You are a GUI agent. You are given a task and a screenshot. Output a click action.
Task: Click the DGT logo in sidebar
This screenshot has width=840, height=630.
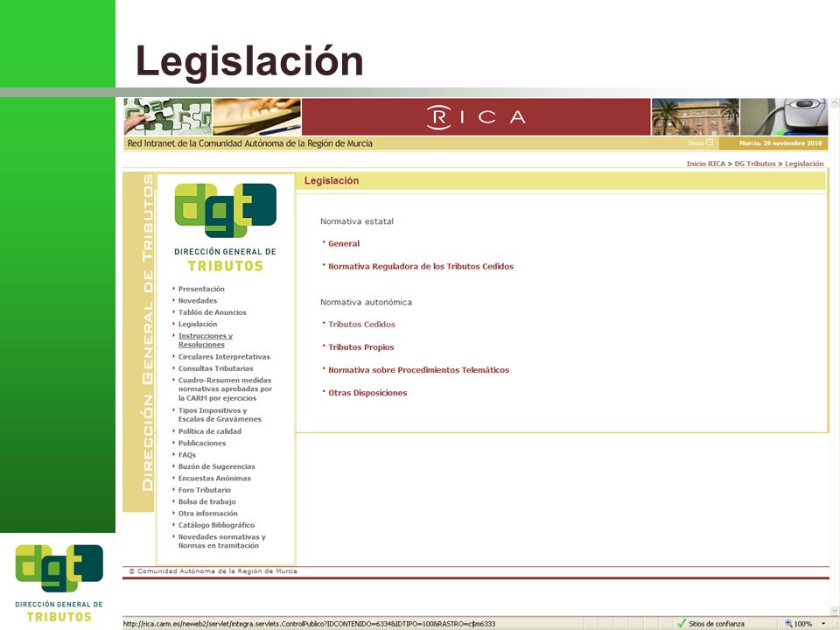(226, 227)
